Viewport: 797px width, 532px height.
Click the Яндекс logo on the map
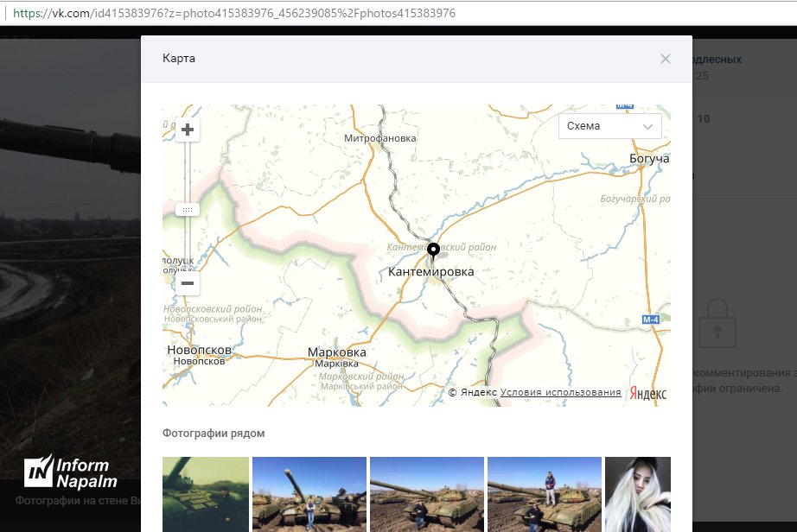(x=648, y=393)
